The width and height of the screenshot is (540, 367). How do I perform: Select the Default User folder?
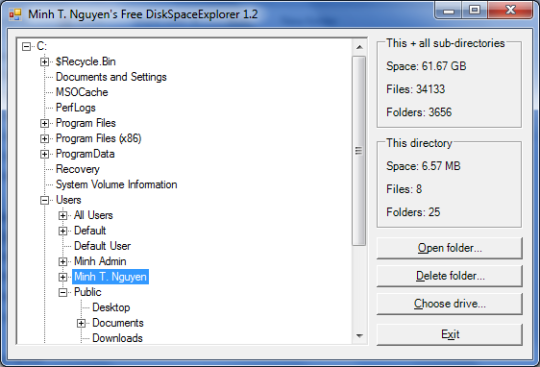pyautogui.click(x=102, y=246)
